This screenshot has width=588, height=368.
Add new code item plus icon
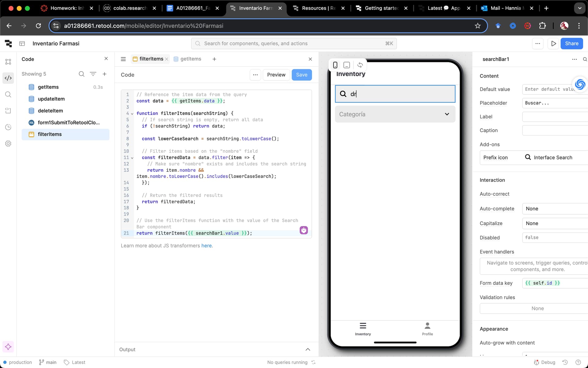104,74
